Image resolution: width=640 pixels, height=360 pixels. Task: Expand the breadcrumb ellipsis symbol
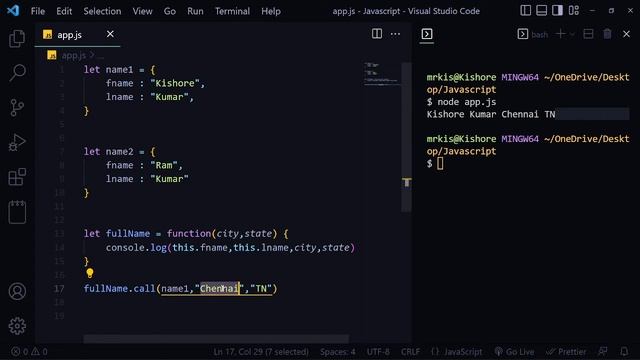click(100, 56)
